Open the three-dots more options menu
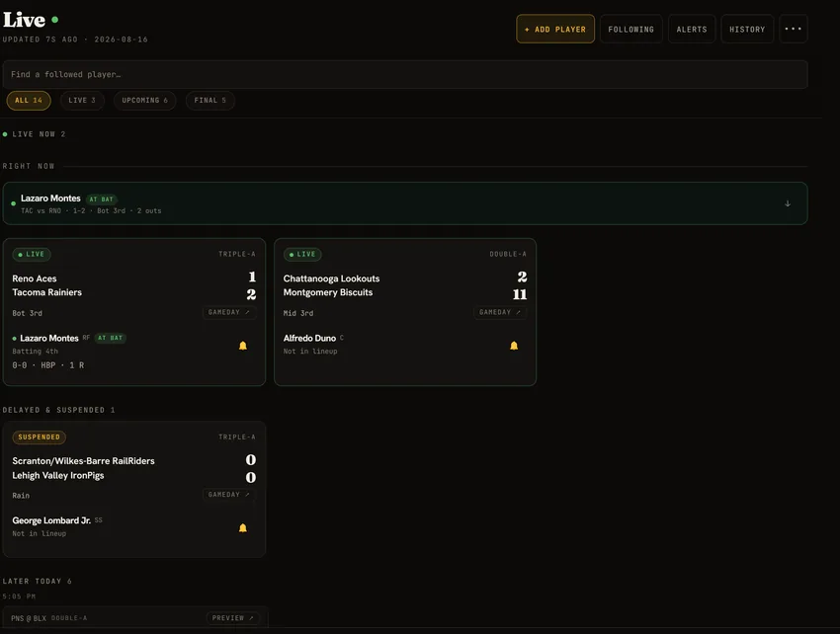Viewport: 840px width, 634px height. (x=793, y=29)
